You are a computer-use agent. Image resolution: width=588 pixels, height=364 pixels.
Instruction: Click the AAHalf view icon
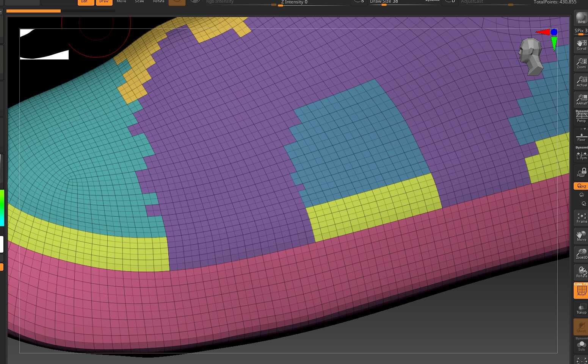(581, 99)
